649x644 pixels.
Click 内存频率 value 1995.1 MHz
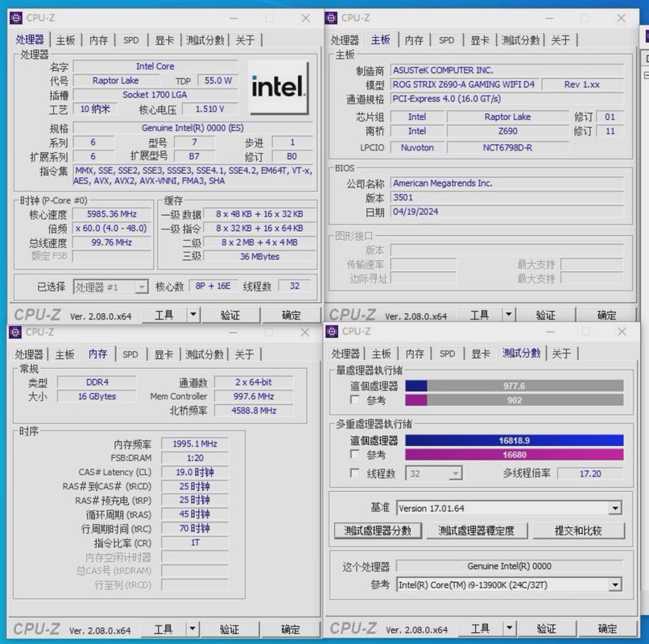(x=195, y=444)
